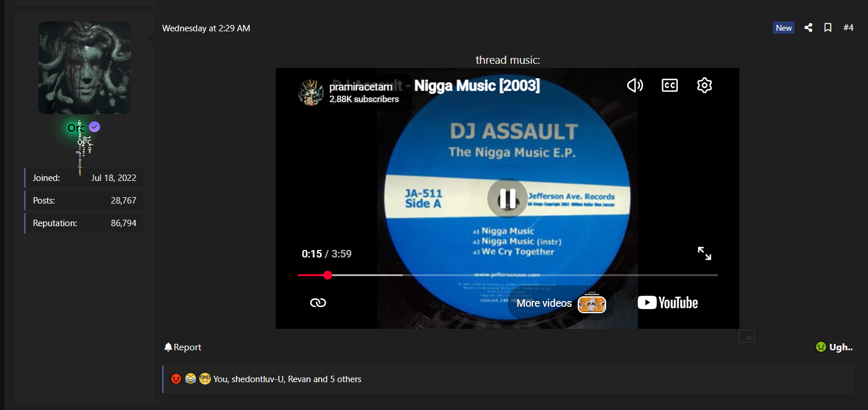Screen dimensions: 868x410
Task: Share post #4 with the share icon
Action: point(808,28)
